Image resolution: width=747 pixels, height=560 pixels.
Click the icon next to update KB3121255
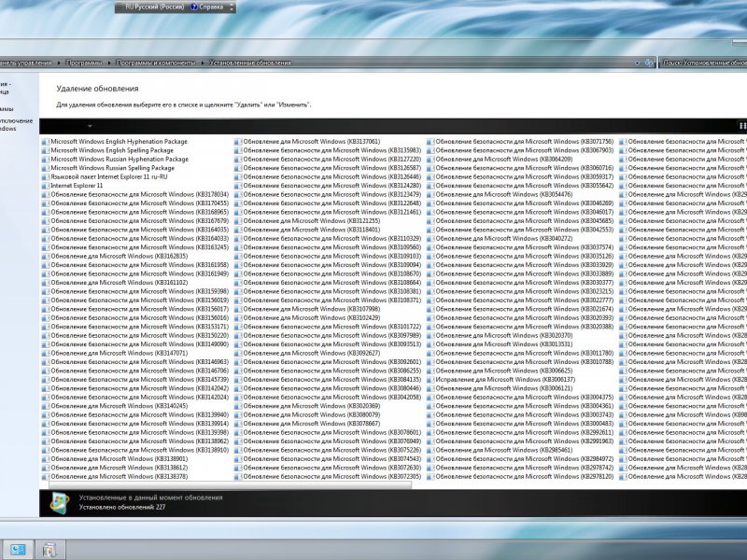click(238, 221)
